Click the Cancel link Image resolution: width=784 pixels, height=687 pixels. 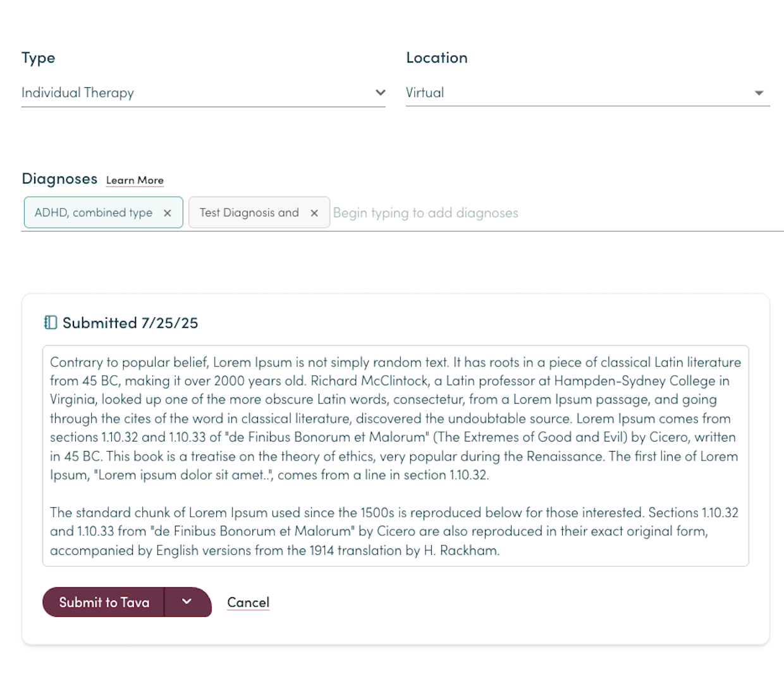[x=248, y=602]
